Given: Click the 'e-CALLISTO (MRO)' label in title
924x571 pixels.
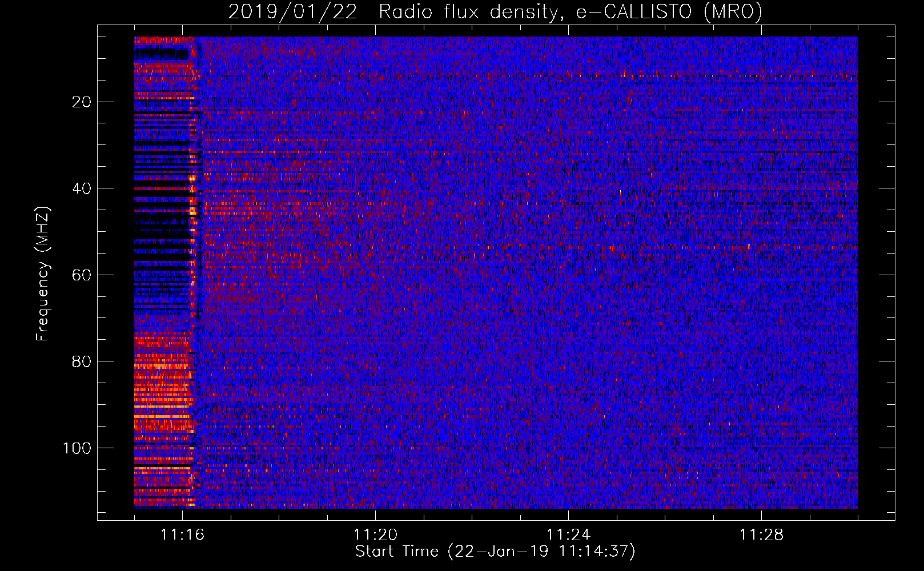Looking at the screenshot, I should pos(669,11).
